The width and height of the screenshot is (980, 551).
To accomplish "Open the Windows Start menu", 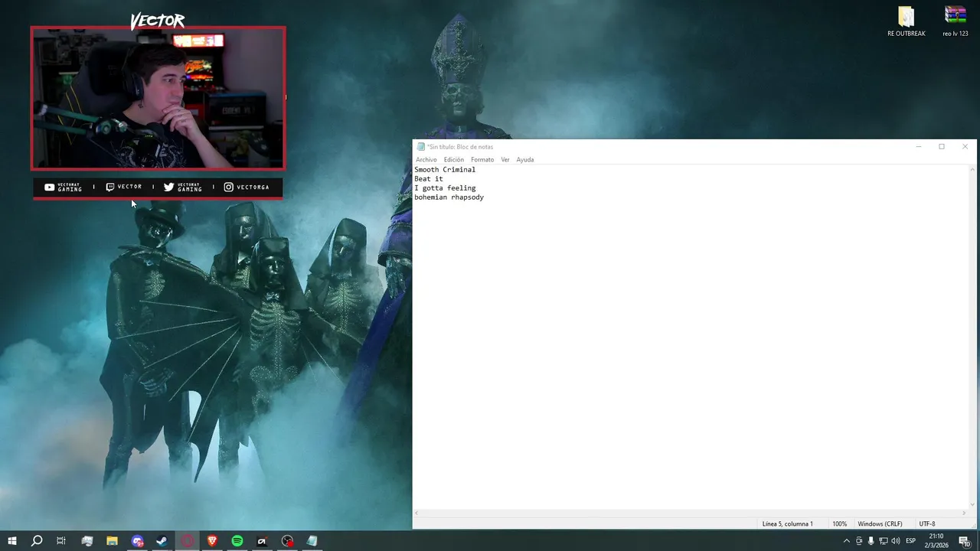I will [x=11, y=541].
